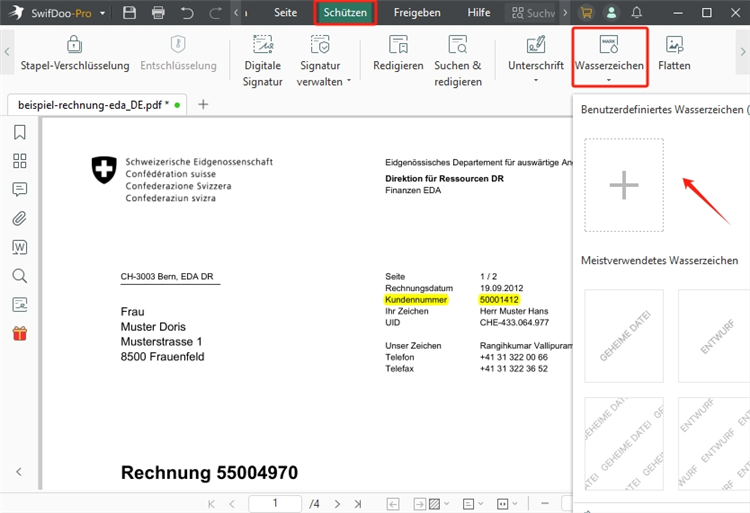The image size is (750, 513).
Task: Click the Direktion für Ressourcen DR text
Action: (444, 178)
